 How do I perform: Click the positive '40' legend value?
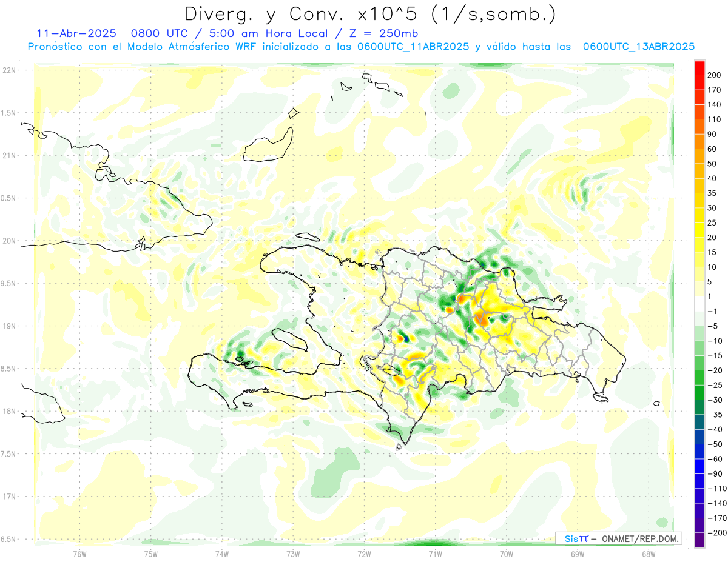713,178
